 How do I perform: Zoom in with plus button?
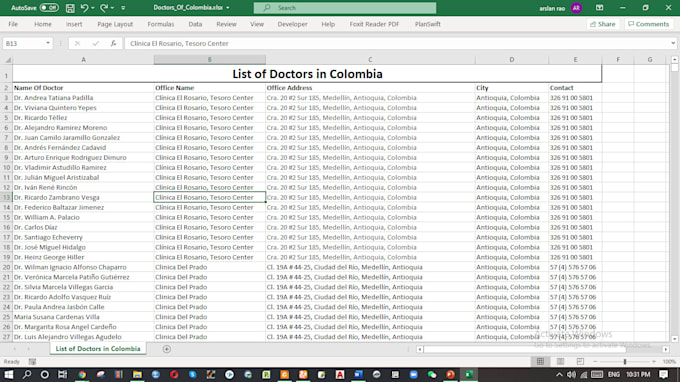pos(654,362)
